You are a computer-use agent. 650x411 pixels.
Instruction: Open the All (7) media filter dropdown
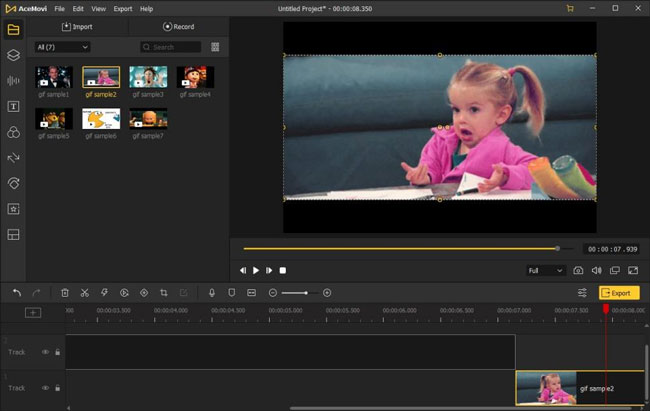[x=62, y=47]
